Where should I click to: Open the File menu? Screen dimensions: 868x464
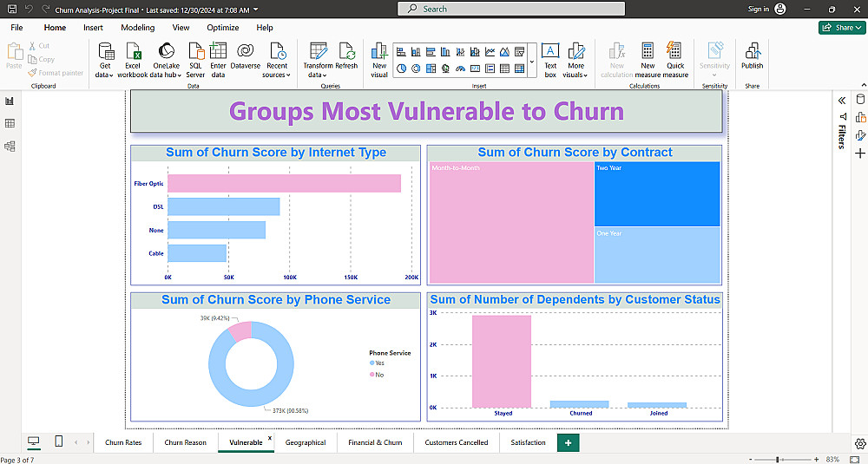click(x=16, y=28)
